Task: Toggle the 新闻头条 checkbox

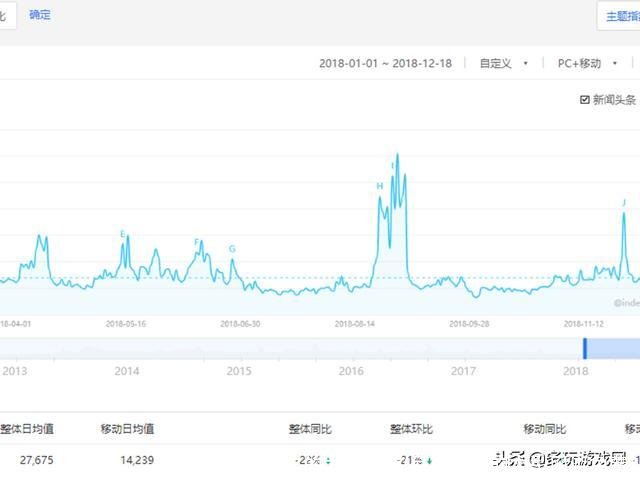Action: point(584,100)
